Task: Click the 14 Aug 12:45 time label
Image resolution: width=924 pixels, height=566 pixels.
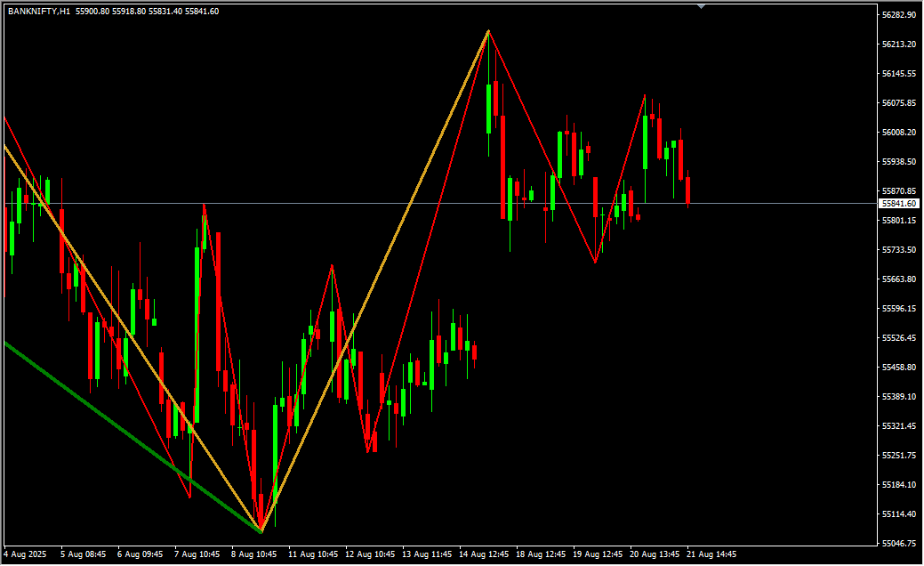Action: (485, 554)
